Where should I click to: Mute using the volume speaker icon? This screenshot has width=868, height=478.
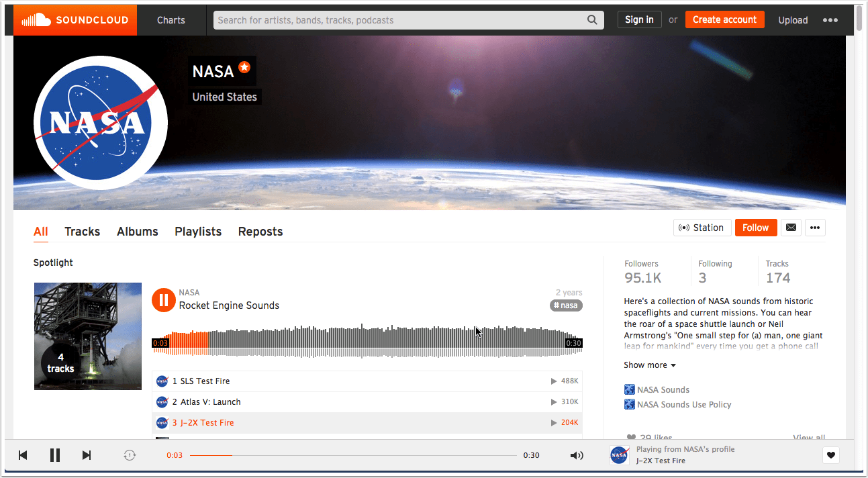pyautogui.click(x=577, y=455)
